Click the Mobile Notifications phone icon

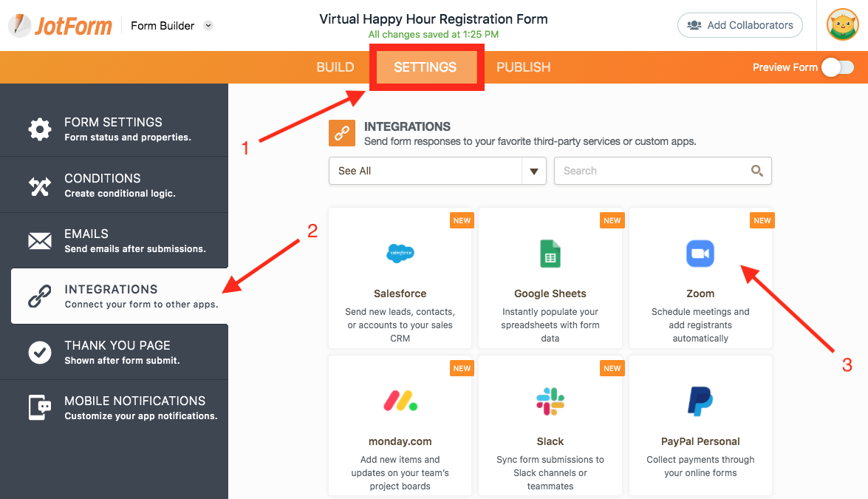[x=40, y=407]
